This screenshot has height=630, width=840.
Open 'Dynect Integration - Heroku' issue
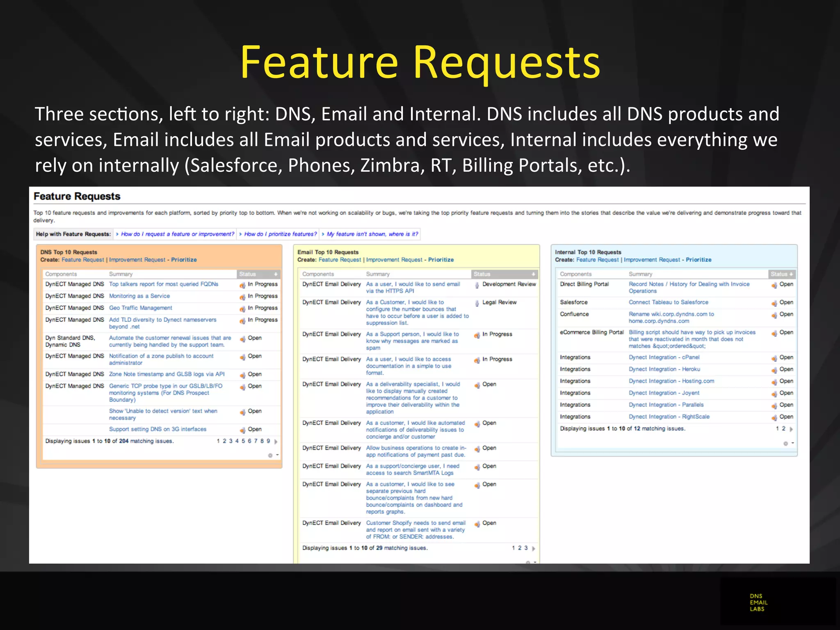coord(664,370)
